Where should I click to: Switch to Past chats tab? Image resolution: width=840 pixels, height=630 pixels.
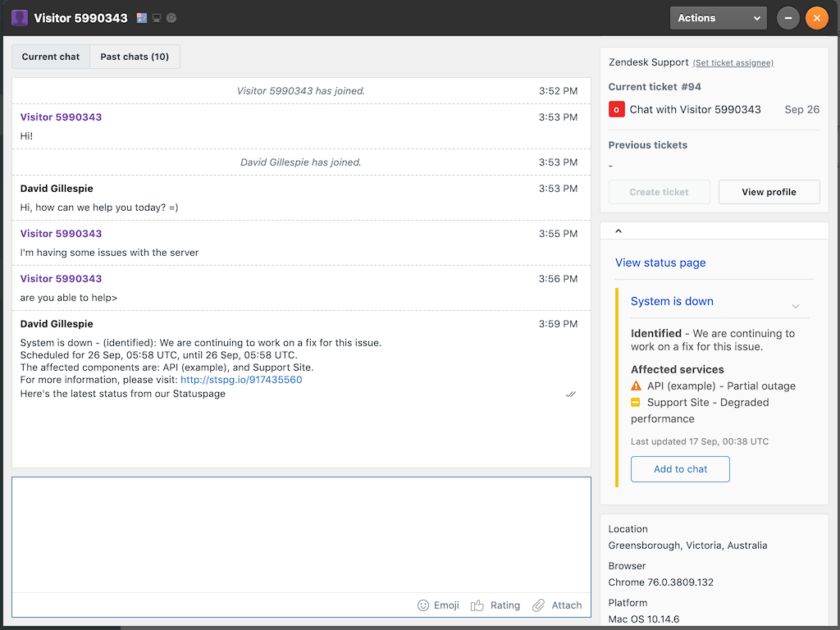click(x=135, y=57)
